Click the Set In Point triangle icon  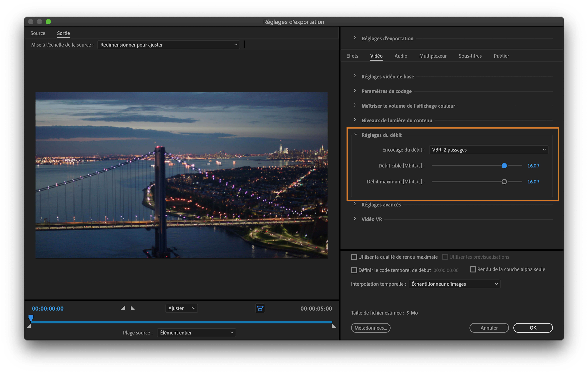[x=123, y=308]
